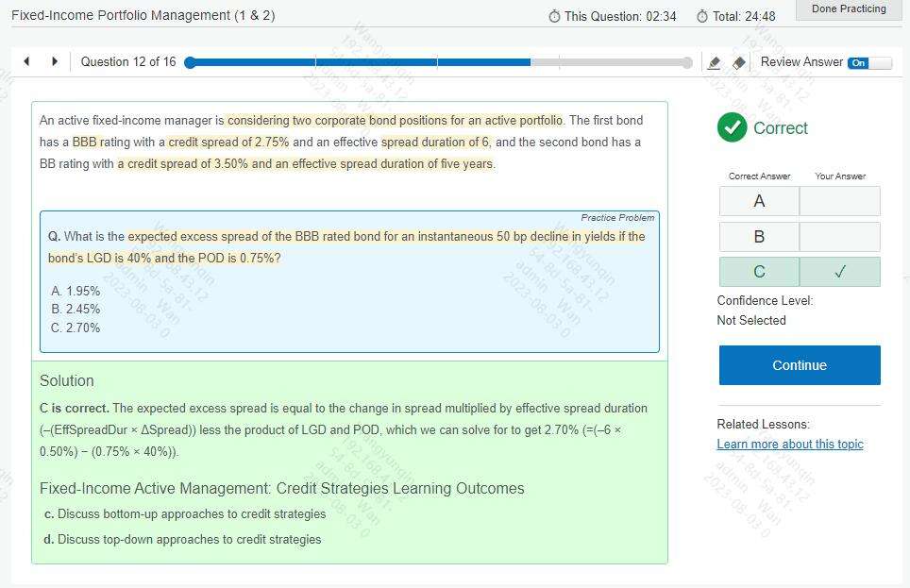Click the Done Practicing button
The height and width of the screenshot is (588, 910).
(x=849, y=9)
